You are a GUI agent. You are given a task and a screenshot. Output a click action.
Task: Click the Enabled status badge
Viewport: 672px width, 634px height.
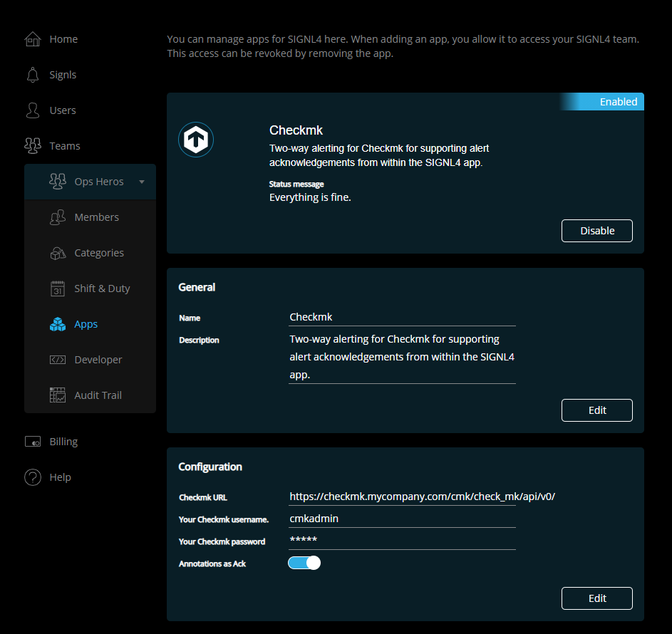601,102
